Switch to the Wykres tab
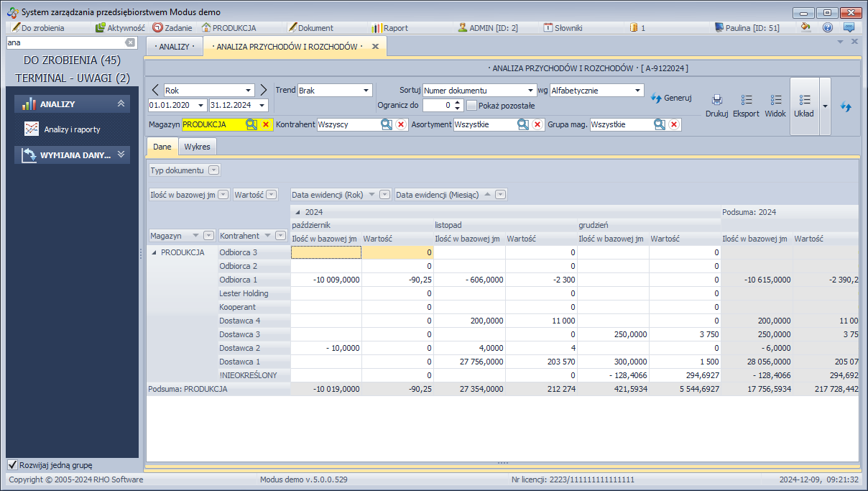This screenshot has width=868, height=491. pyautogui.click(x=198, y=147)
